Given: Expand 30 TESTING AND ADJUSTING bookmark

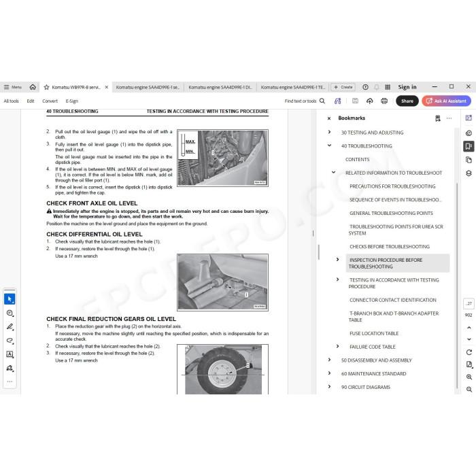Looking at the screenshot, I should [x=329, y=132].
